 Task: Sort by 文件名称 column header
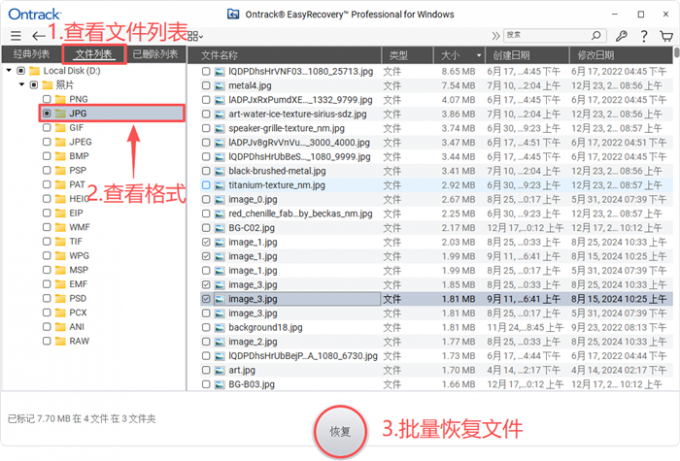[x=219, y=55]
